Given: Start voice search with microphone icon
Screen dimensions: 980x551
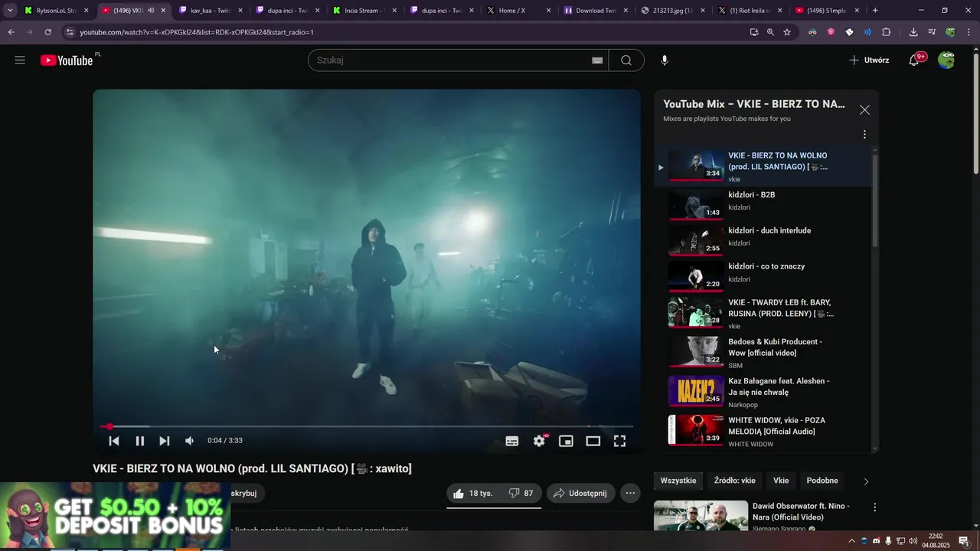Looking at the screenshot, I should [x=665, y=60].
